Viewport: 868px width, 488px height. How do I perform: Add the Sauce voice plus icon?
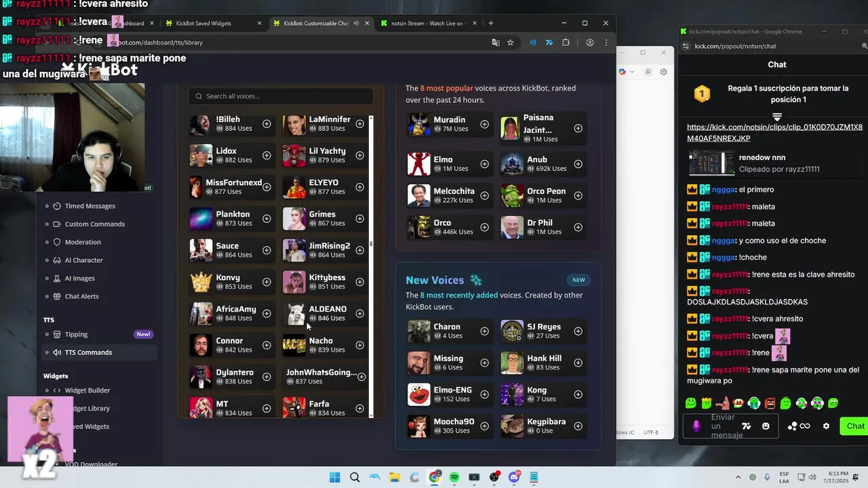pos(267,250)
